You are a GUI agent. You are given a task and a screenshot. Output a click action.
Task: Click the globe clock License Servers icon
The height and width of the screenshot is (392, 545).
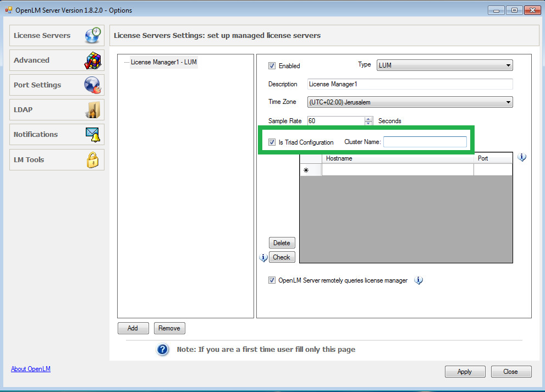click(93, 35)
